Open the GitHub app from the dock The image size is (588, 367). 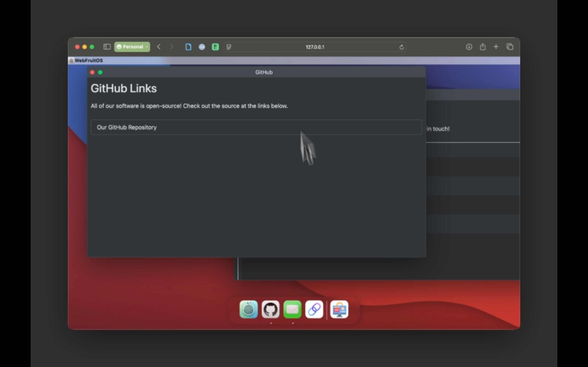click(x=270, y=310)
